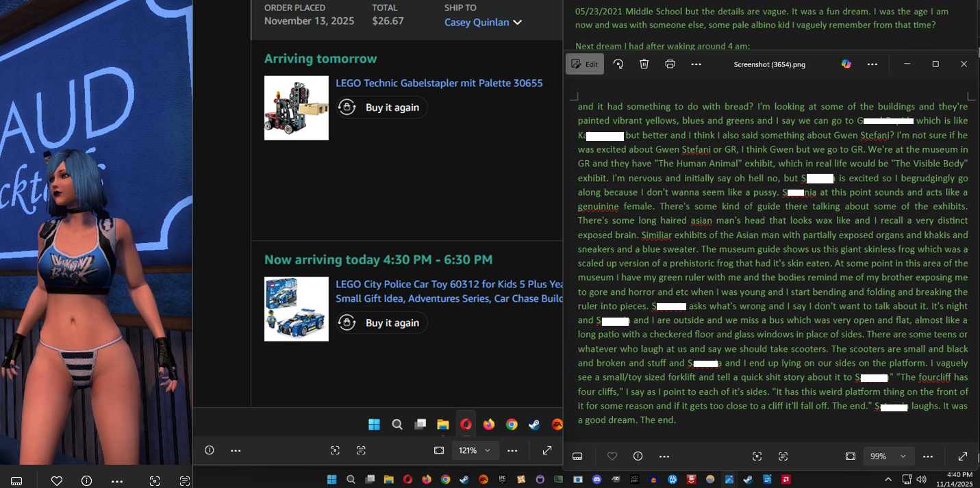Click the LEGO Technic Gabelstapler mit Palette 30655 title
The width and height of the screenshot is (980, 488).
[439, 83]
